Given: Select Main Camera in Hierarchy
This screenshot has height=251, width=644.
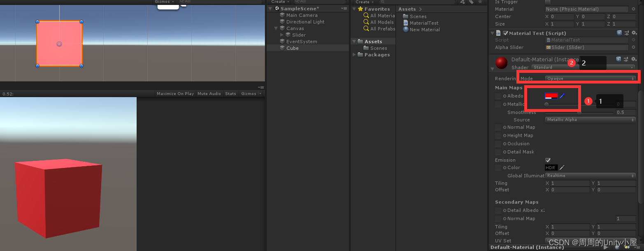Looking at the screenshot, I should pos(302,15).
